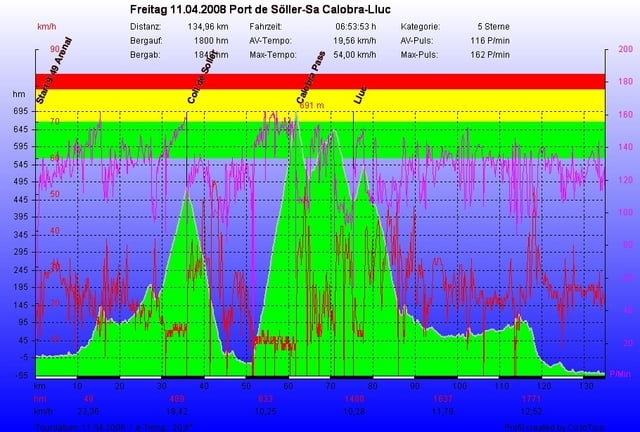Select the Distanz value 134,96 km
The image size is (640, 432).
click(208, 27)
